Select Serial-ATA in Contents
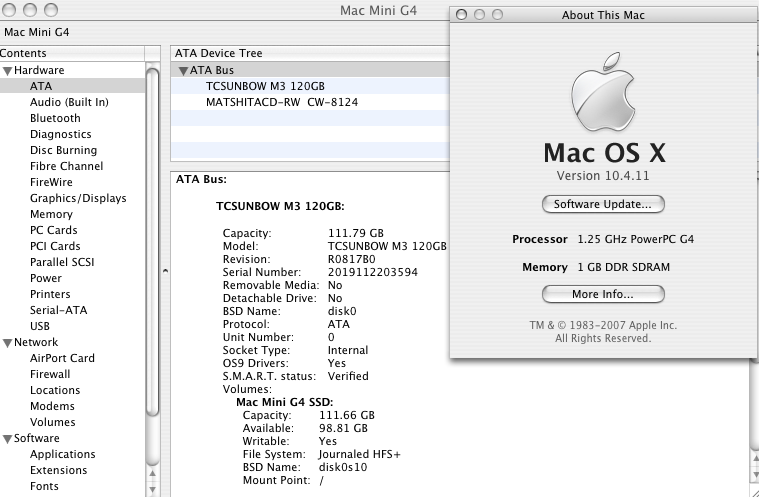The width and height of the screenshot is (759, 497). pyautogui.click(x=59, y=310)
